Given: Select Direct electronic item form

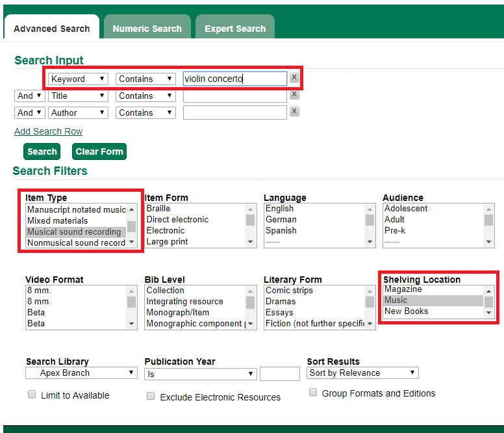Looking at the screenshot, I should tap(195, 219).
